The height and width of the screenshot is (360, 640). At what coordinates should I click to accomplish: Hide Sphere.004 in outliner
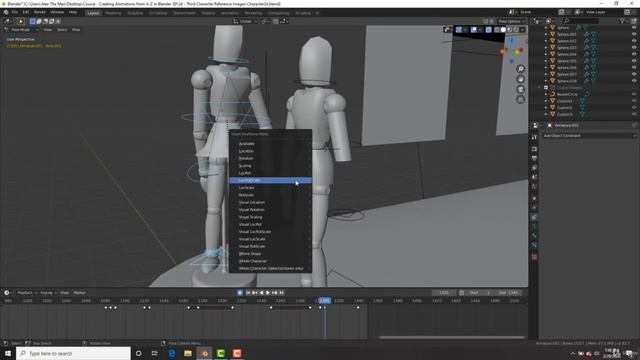[634, 54]
